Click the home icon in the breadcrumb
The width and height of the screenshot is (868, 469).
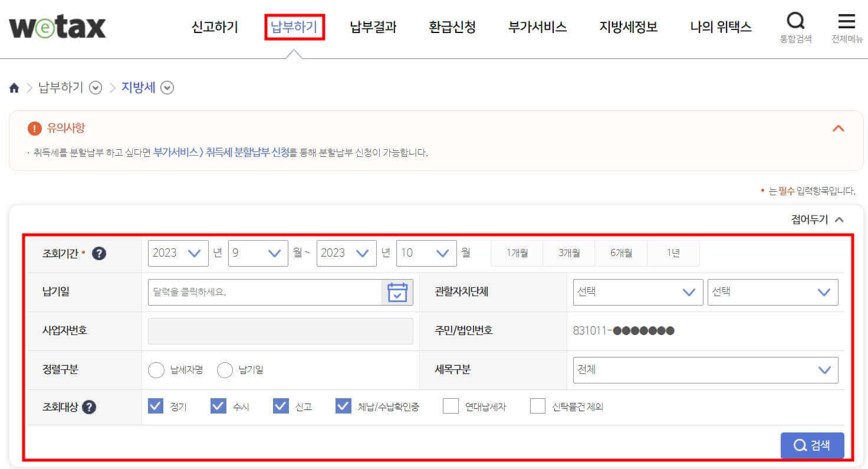click(14, 87)
